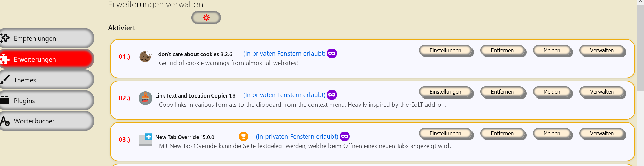Image resolution: width=644 pixels, height=166 pixels.
Task: Click private mask badge on New Tab Override
Action: [x=344, y=136]
